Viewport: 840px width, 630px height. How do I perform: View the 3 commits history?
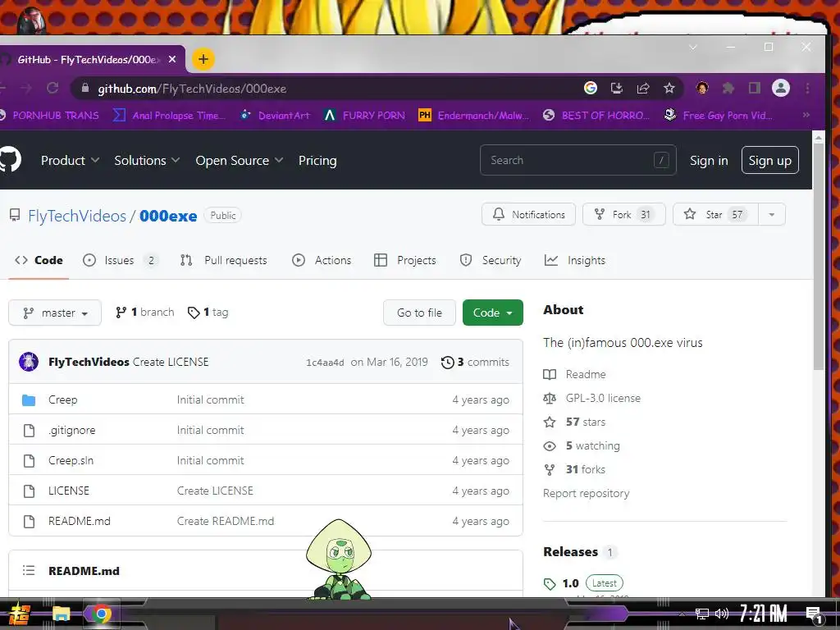click(475, 362)
